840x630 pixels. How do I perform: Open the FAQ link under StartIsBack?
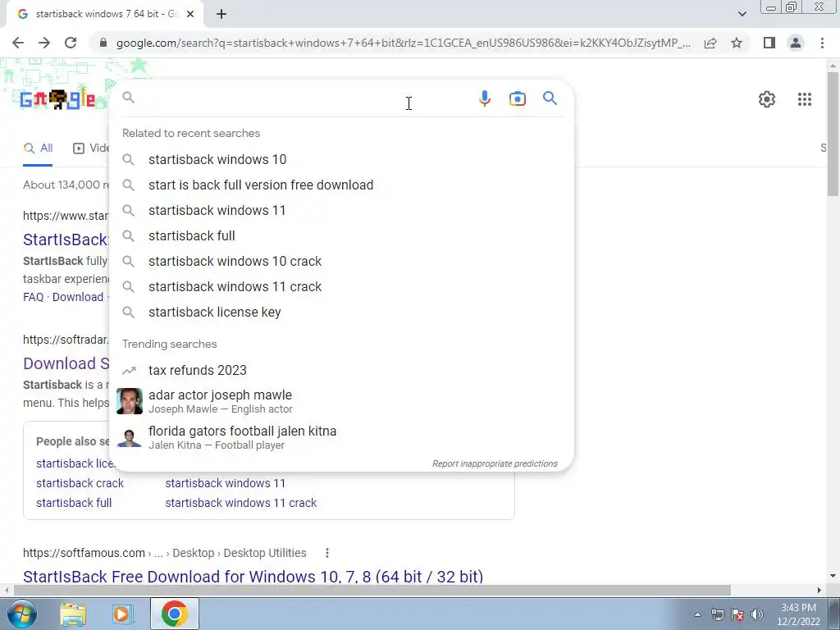[x=33, y=297]
